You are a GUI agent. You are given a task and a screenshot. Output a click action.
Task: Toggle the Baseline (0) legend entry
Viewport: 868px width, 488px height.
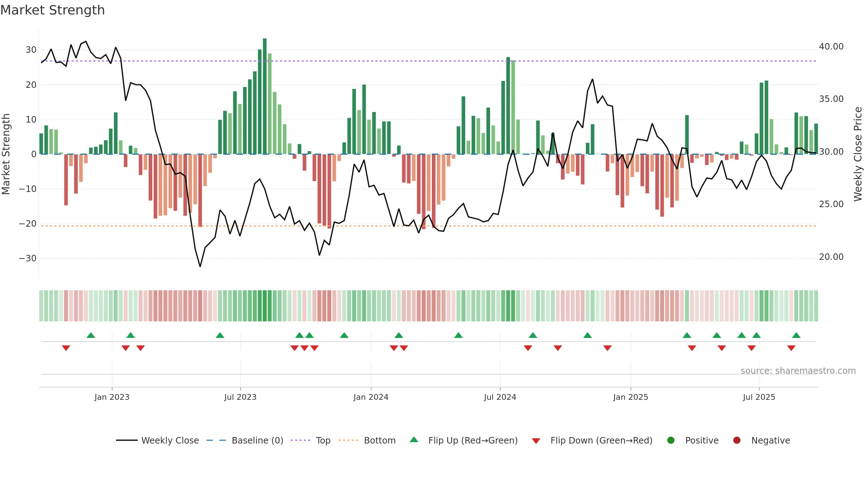pos(245,440)
